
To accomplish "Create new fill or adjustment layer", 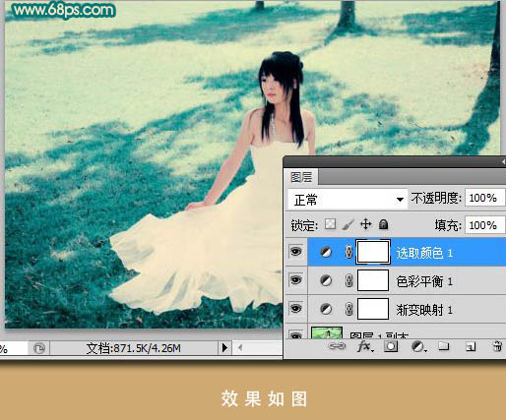I will tap(418, 346).
